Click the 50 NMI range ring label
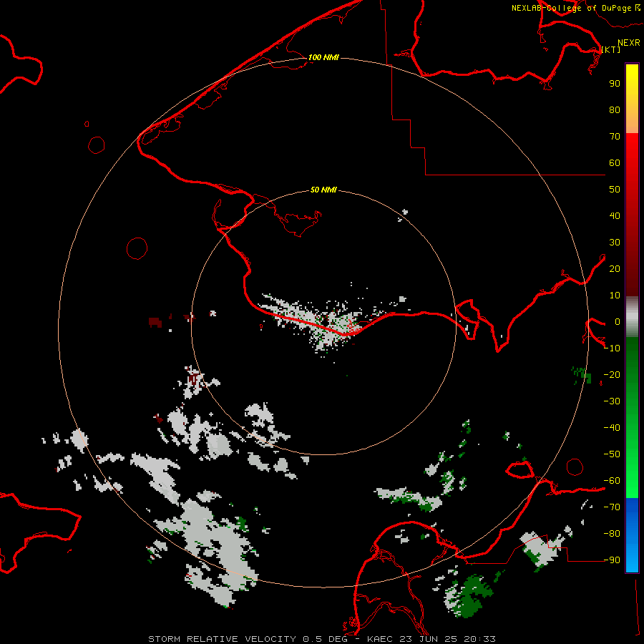 [323, 190]
